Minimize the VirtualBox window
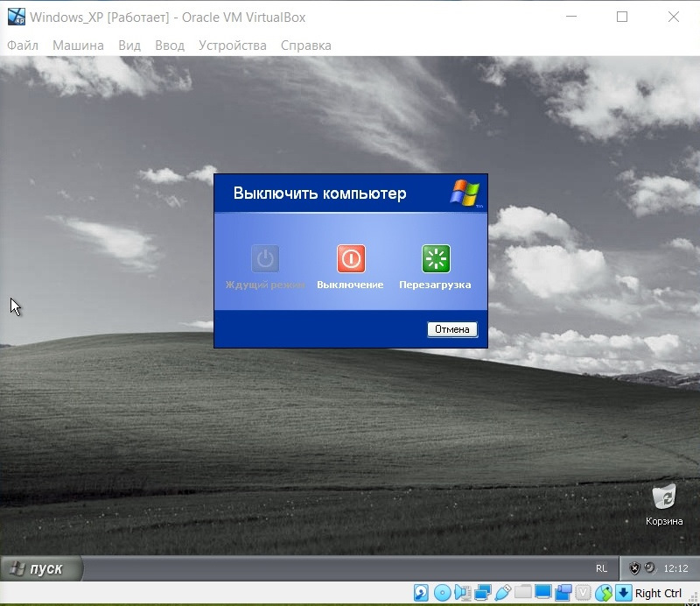The width and height of the screenshot is (700, 606). (x=571, y=17)
